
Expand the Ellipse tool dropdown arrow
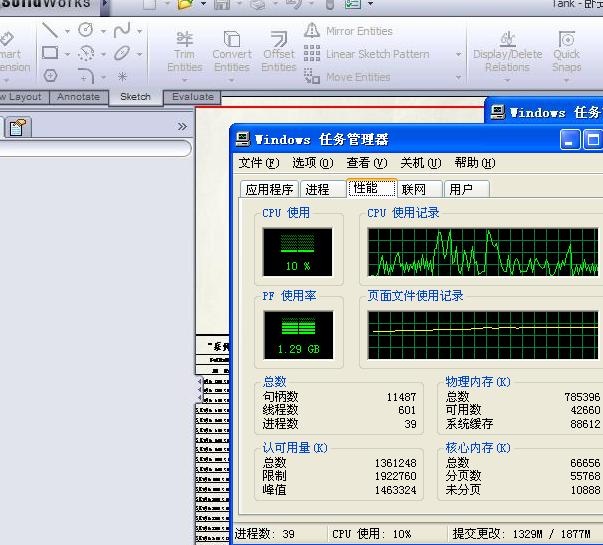coord(140,54)
